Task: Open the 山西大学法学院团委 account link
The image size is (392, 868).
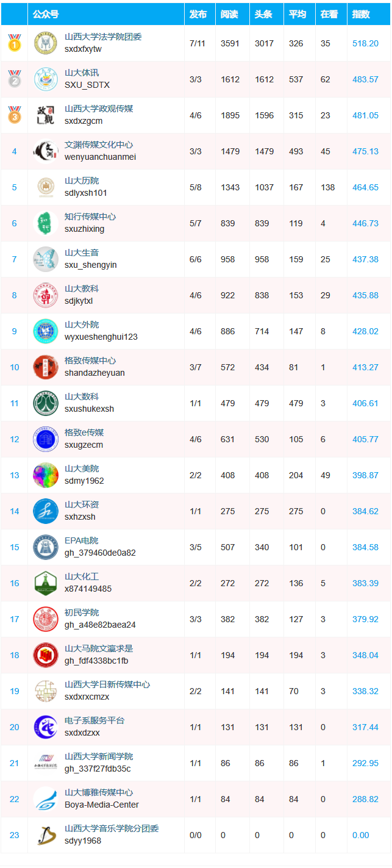Action: point(103,37)
